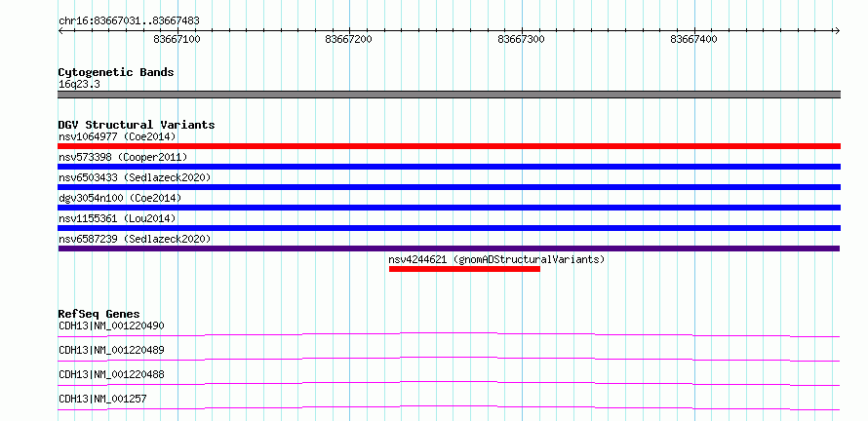Select the magenta CDH13|NM_001220490 intron line
The height and width of the screenshot is (421, 868).
click(449, 334)
